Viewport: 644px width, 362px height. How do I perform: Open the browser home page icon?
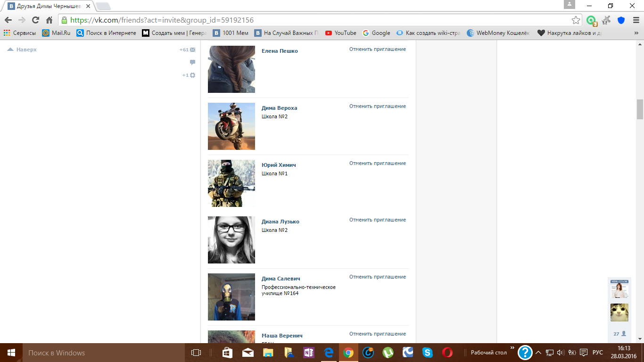click(49, 20)
